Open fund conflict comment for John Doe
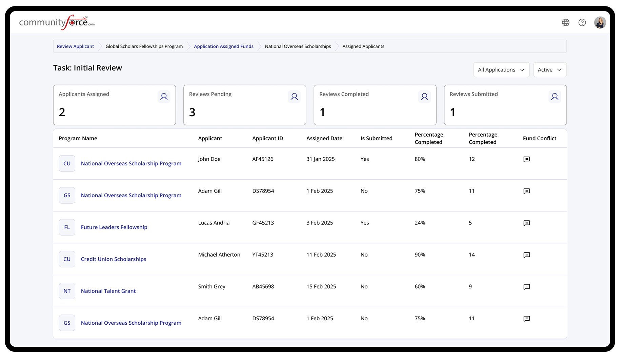624x364 pixels. point(526,159)
